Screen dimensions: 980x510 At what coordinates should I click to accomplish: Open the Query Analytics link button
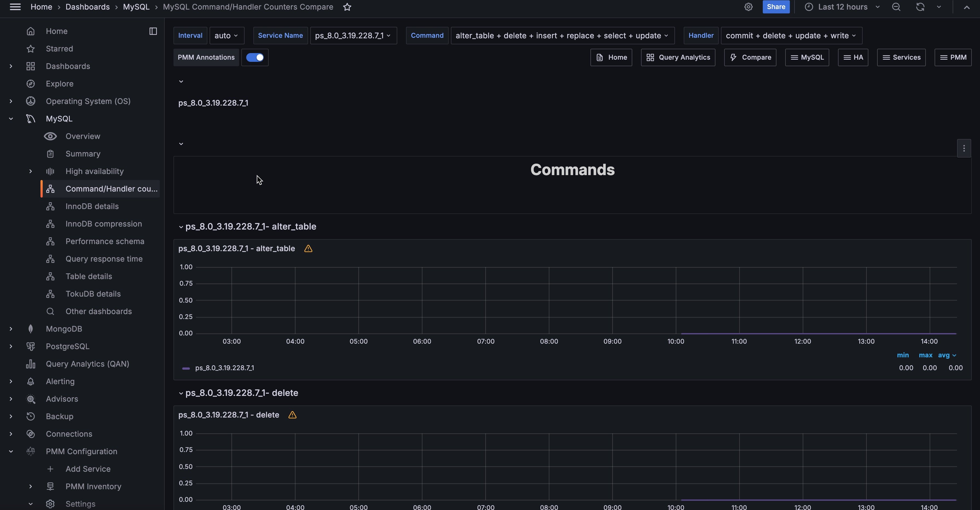[x=678, y=57]
